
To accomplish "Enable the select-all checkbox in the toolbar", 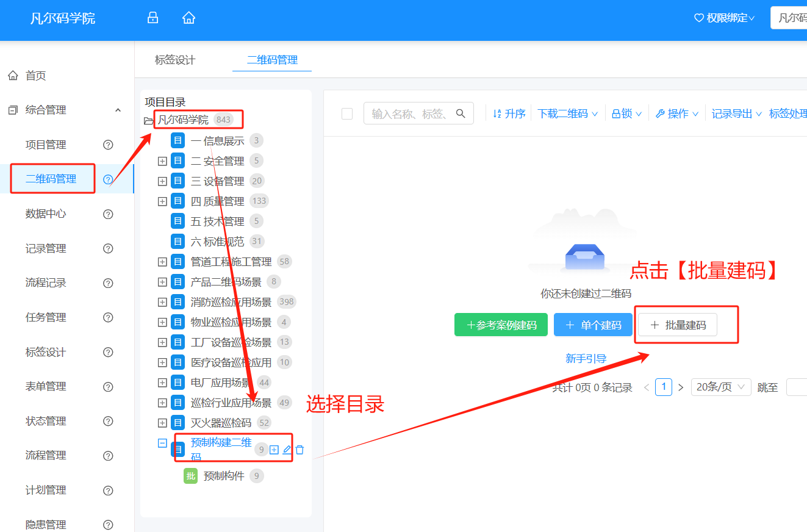I will [x=346, y=113].
